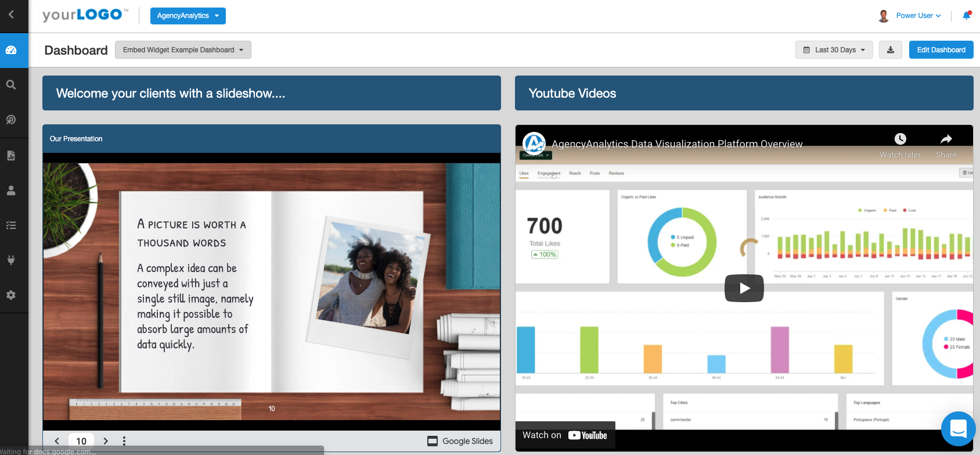Open the users person icon in sidebar
This screenshot has width=980, height=455.
click(11, 190)
